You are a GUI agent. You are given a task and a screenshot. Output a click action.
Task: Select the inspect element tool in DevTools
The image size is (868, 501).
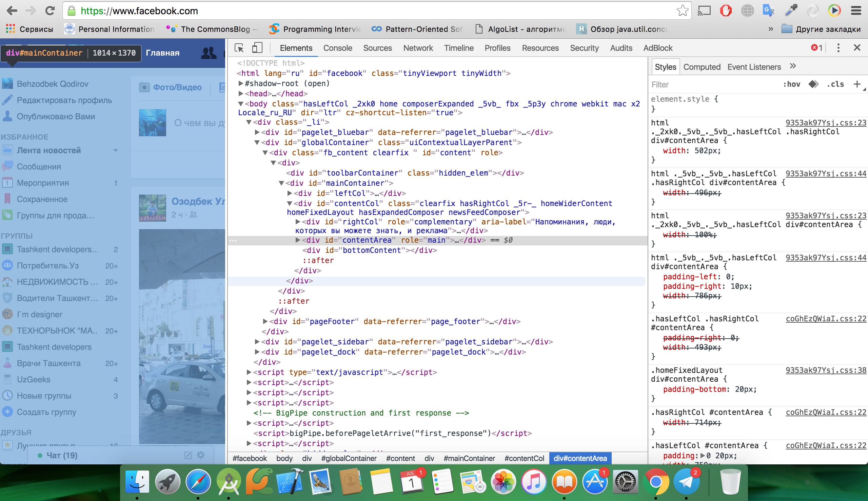[239, 48]
